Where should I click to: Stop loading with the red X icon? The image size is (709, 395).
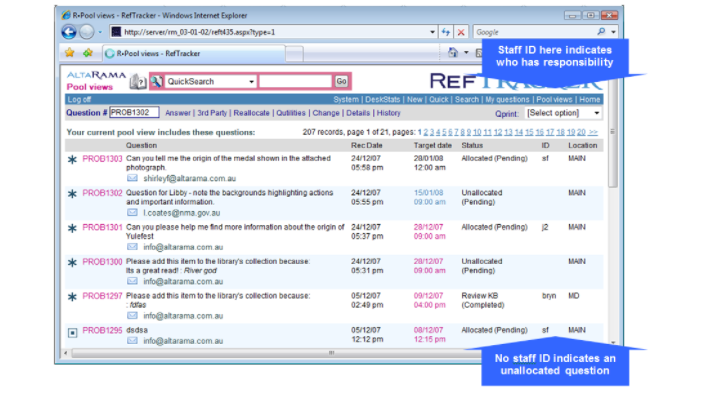click(x=461, y=32)
